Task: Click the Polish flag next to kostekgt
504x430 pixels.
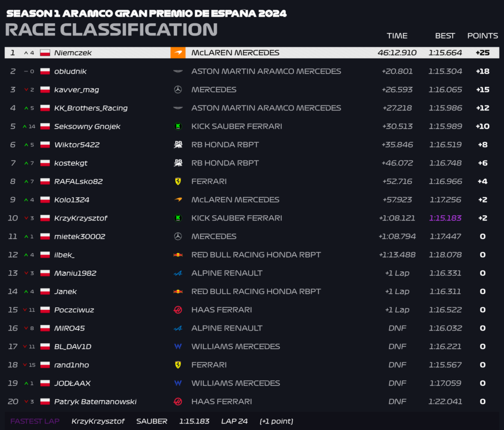Action: pos(45,163)
